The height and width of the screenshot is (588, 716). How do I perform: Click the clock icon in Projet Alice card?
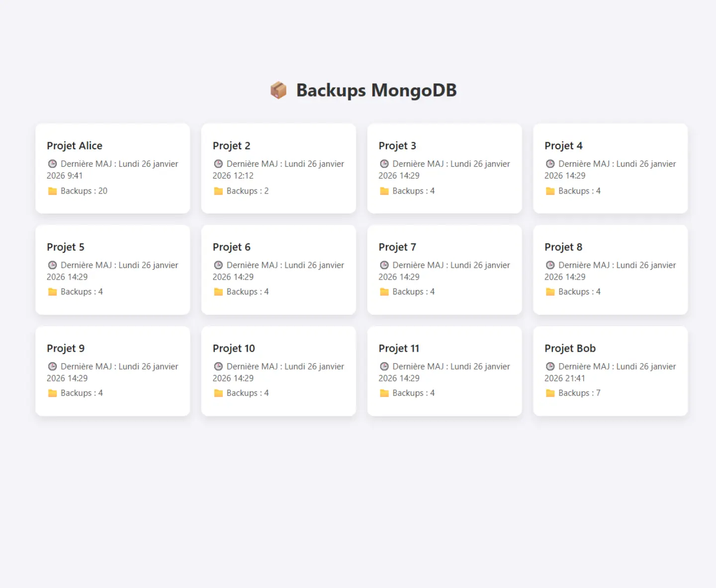pyautogui.click(x=52, y=164)
